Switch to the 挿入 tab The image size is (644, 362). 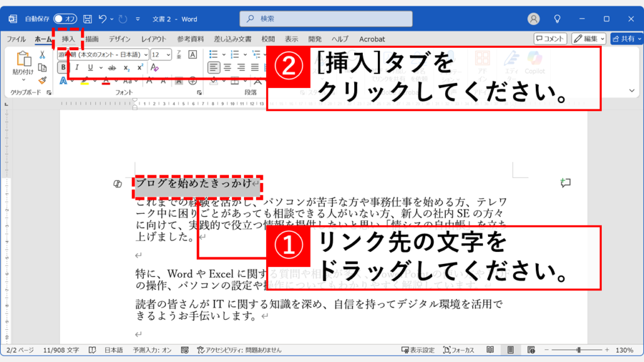coord(69,39)
